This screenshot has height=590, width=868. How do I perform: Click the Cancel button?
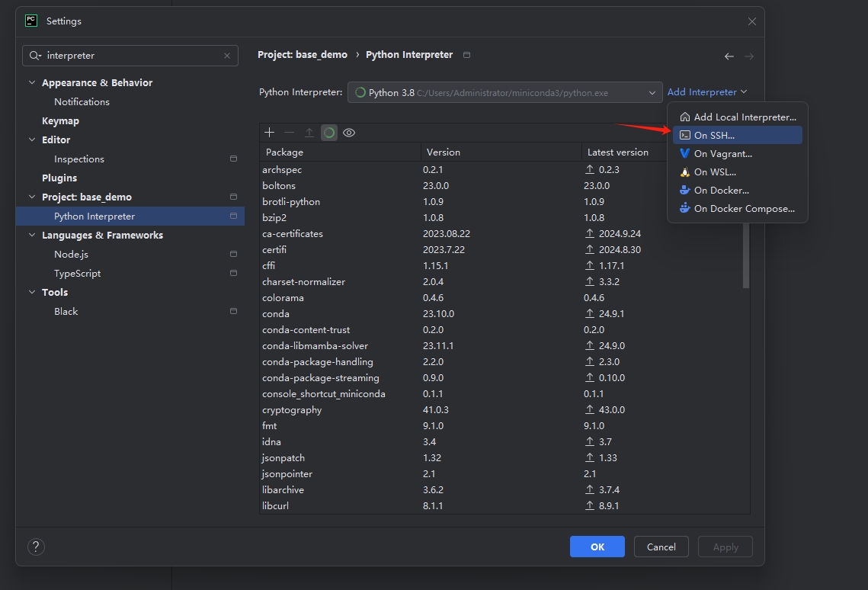(x=661, y=547)
